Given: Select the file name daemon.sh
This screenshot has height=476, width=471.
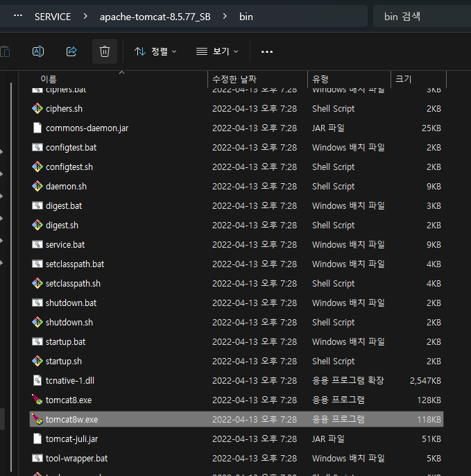Looking at the screenshot, I should (66, 187).
